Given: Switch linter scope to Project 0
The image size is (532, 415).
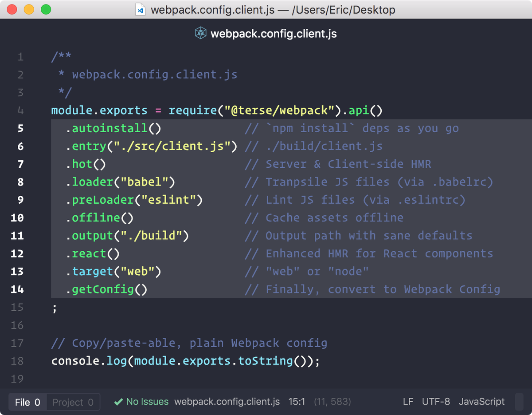Looking at the screenshot, I should (73, 402).
